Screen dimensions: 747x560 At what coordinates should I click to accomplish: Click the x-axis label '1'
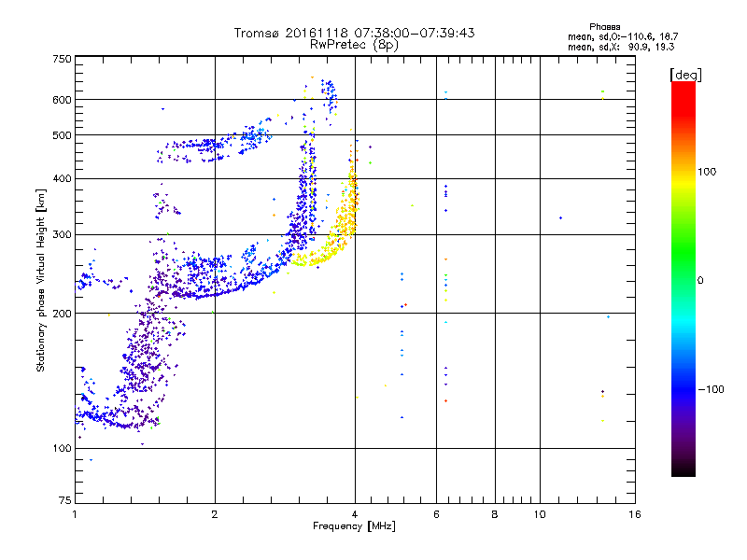tap(75, 514)
